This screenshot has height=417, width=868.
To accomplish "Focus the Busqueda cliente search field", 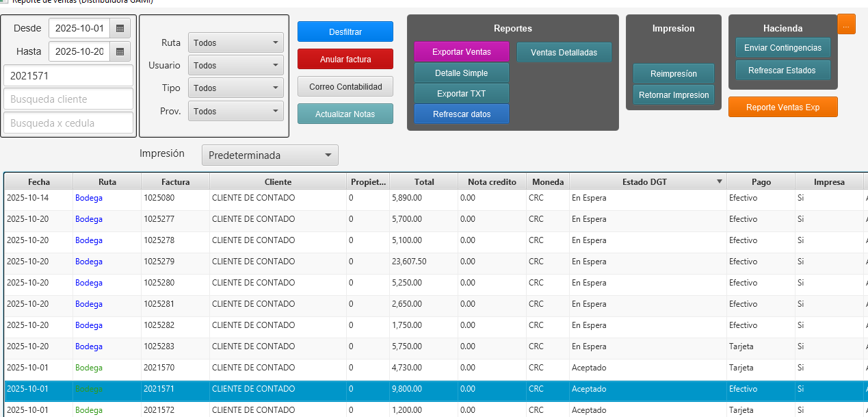I will [68, 99].
